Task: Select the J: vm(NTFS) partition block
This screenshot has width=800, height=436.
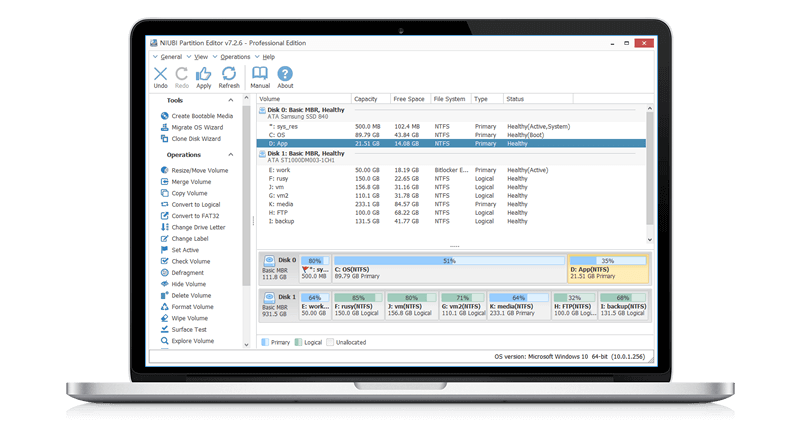Action: 411,305
